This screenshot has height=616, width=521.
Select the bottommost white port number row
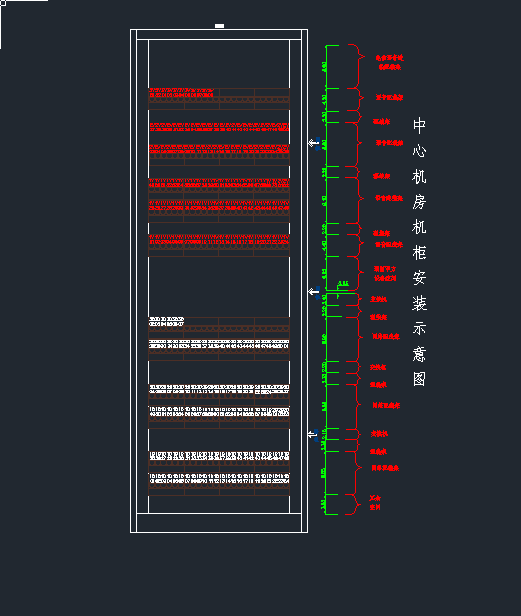[219, 478]
